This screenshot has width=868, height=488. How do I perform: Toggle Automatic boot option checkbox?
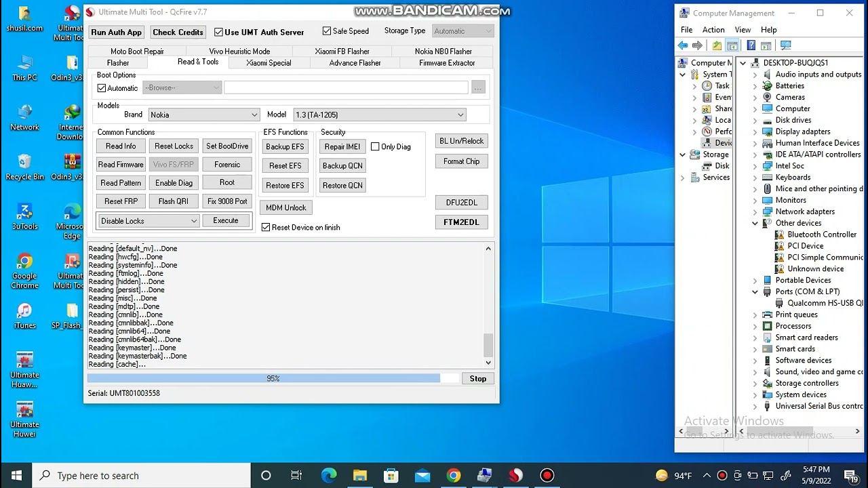pyautogui.click(x=102, y=88)
